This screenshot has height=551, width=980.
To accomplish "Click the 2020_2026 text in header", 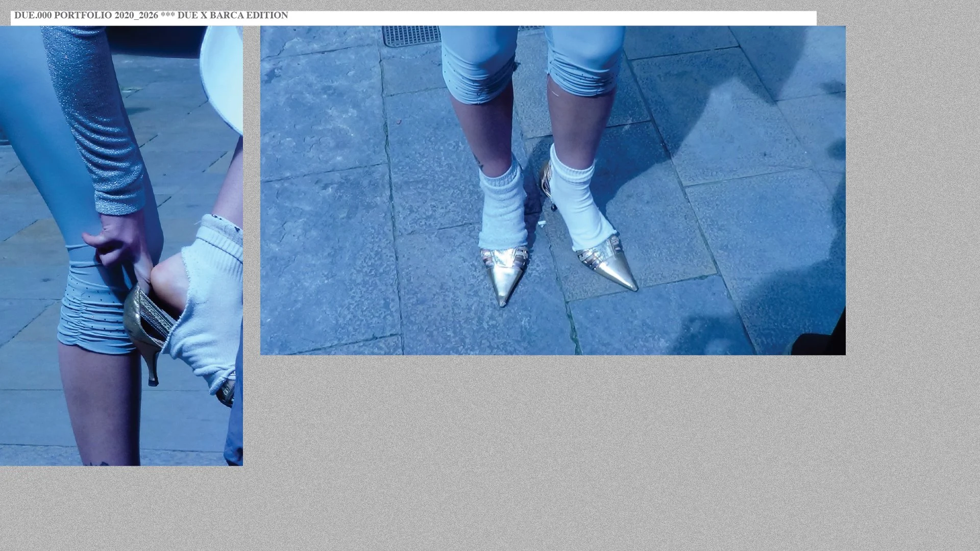I will (136, 15).
